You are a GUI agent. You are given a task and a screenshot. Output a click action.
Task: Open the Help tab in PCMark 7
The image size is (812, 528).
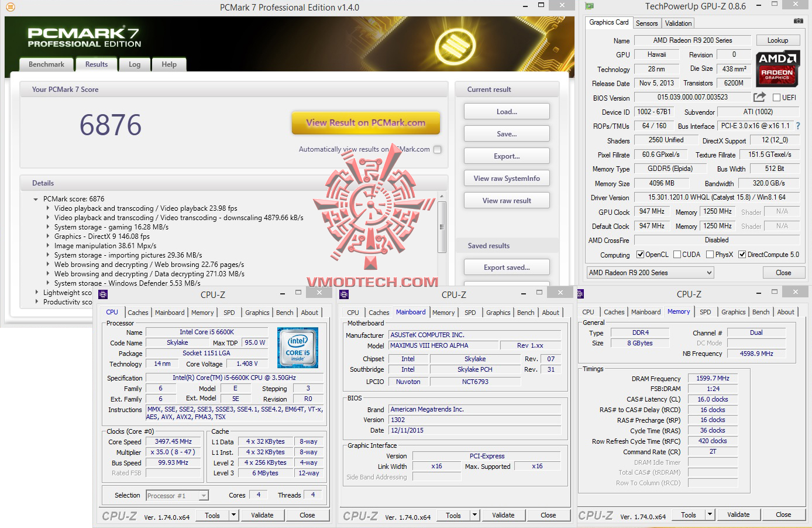tap(169, 64)
